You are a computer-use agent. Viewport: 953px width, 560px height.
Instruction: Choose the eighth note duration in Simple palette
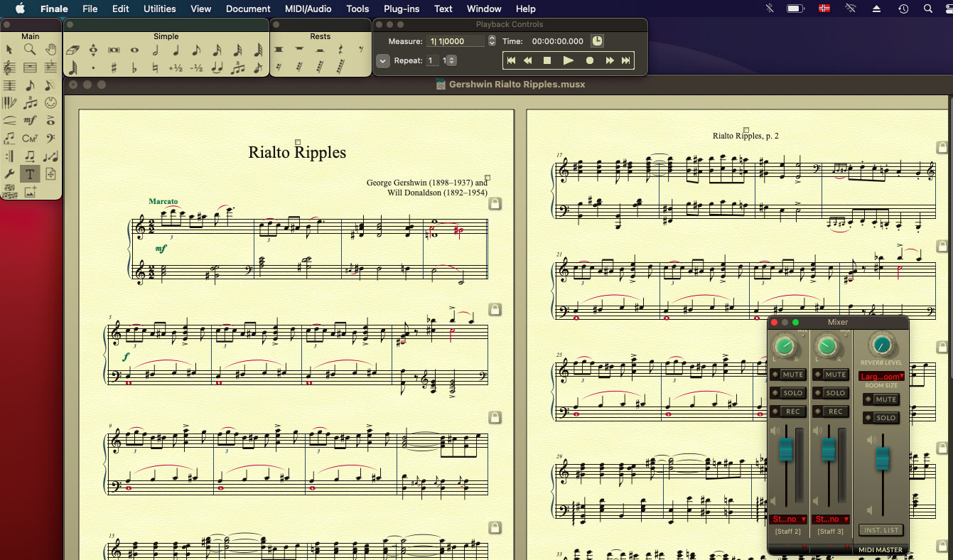click(196, 50)
